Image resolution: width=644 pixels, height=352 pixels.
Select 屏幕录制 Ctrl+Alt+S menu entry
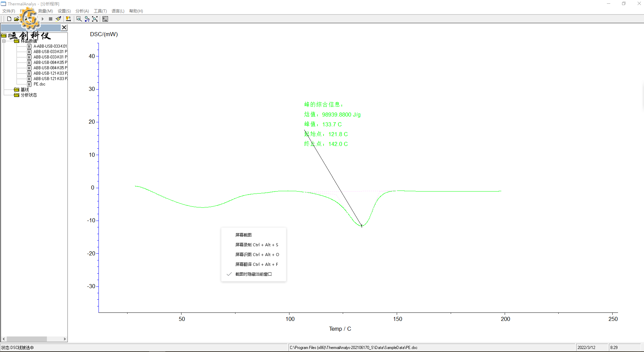point(256,245)
